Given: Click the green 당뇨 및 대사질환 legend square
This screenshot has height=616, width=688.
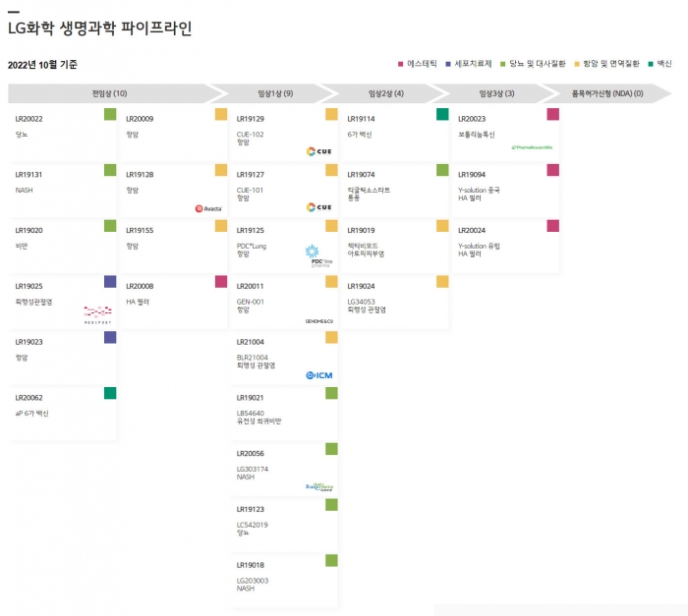Looking at the screenshot, I should tap(503, 64).
